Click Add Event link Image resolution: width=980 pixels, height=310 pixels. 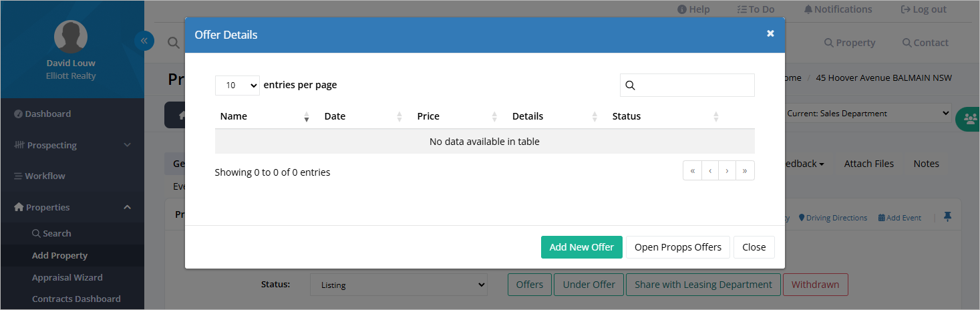[899, 218]
